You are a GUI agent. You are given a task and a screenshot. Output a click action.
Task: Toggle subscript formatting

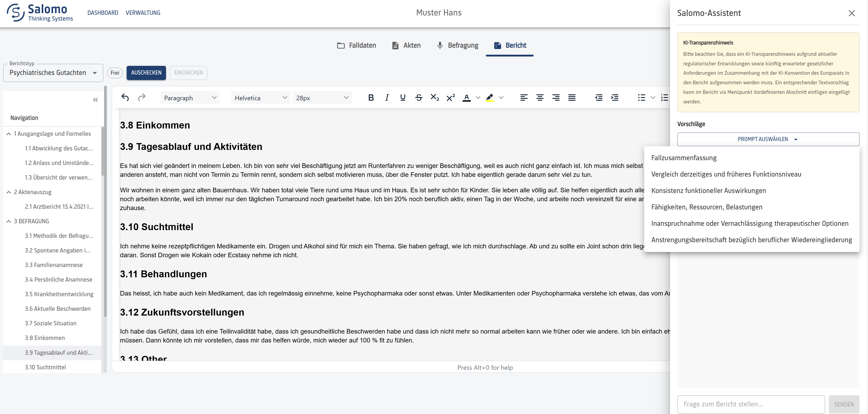pyautogui.click(x=435, y=98)
